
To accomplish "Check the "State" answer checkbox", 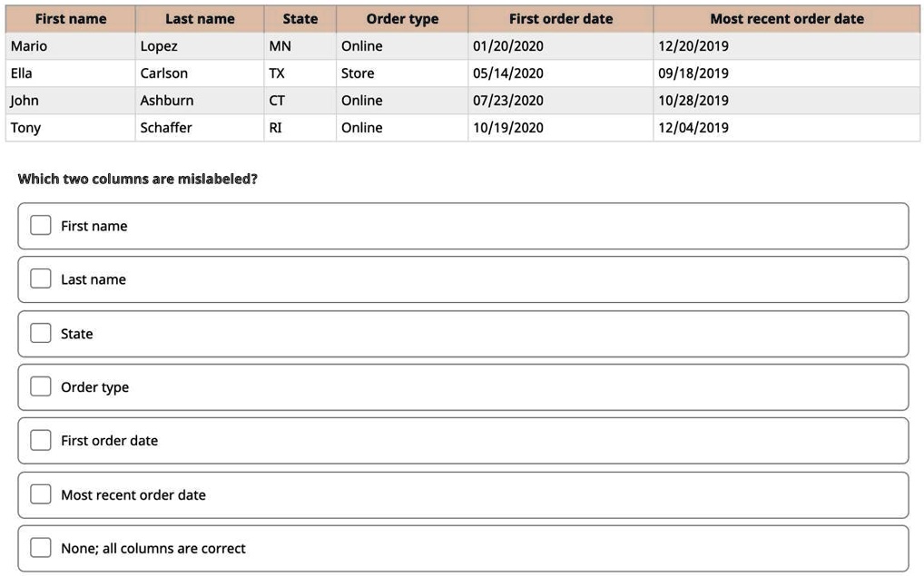I will pyautogui.click(x=40, y=332).
